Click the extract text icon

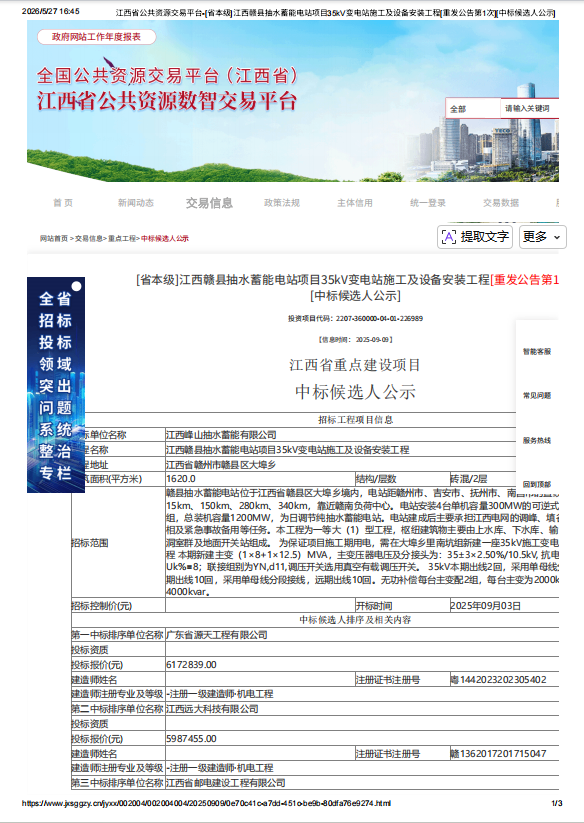449,237
